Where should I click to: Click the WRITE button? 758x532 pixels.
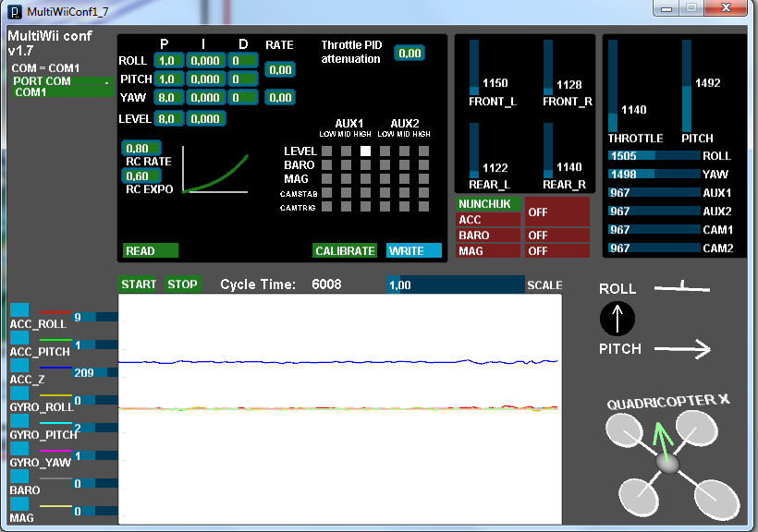pyautogui.click(x=414, y=251)
